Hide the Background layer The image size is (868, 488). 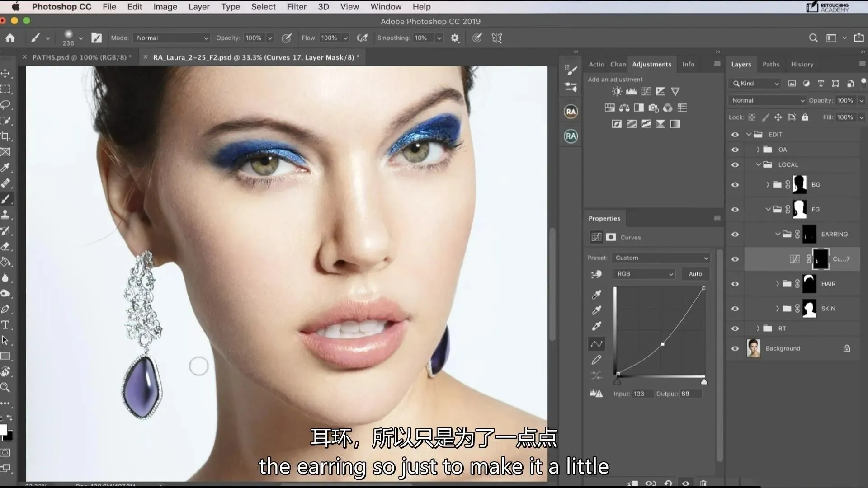click(735, 348)
